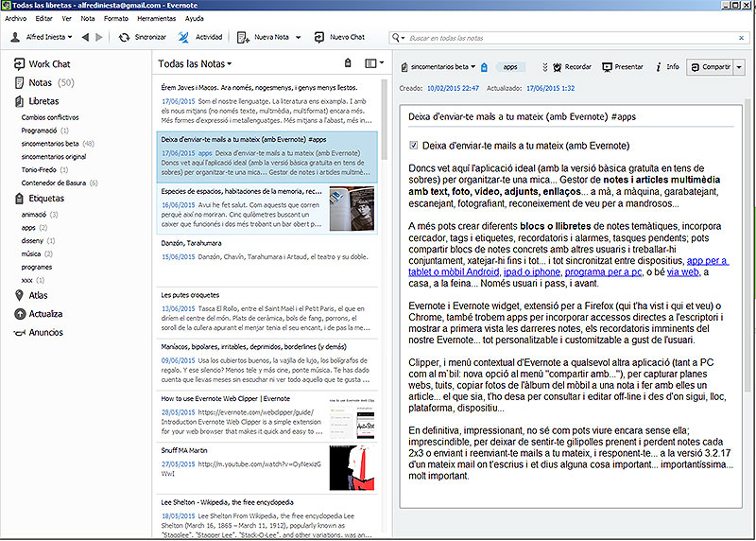Open the Libretas section
The height and width of the screenshot is (541, 756).
(37, 101)
